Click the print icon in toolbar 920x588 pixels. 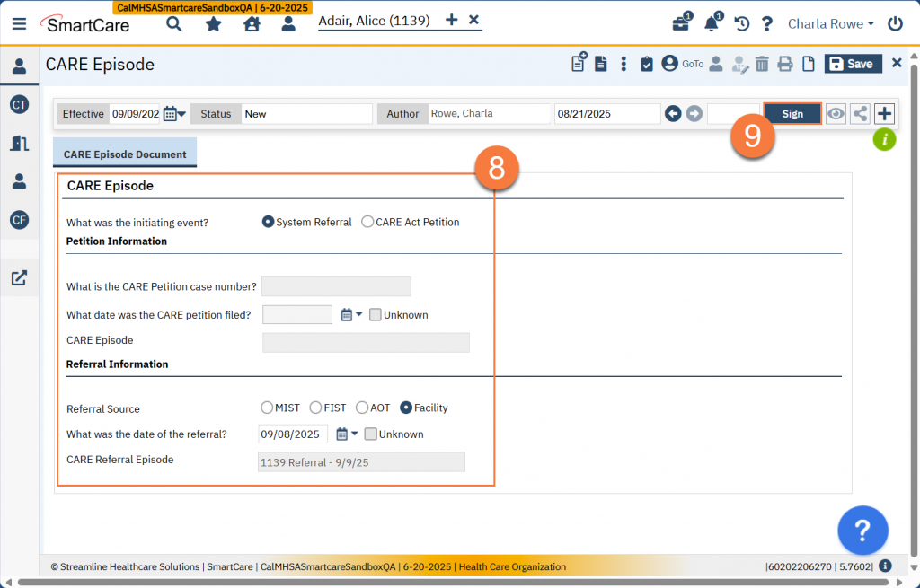784,64
